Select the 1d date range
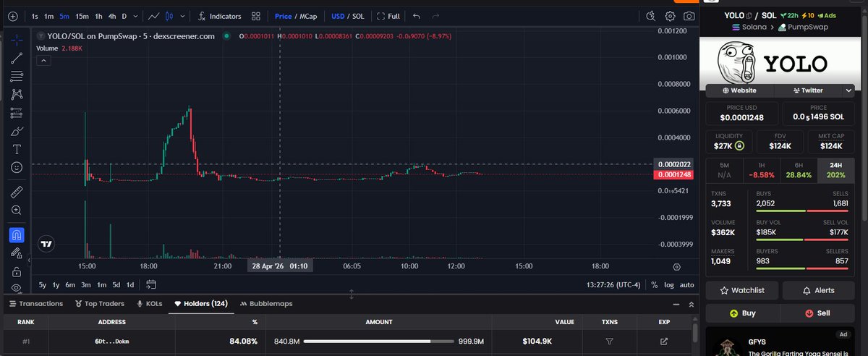The height and width of the screenshot is (356, 868). tap(130, 284)
